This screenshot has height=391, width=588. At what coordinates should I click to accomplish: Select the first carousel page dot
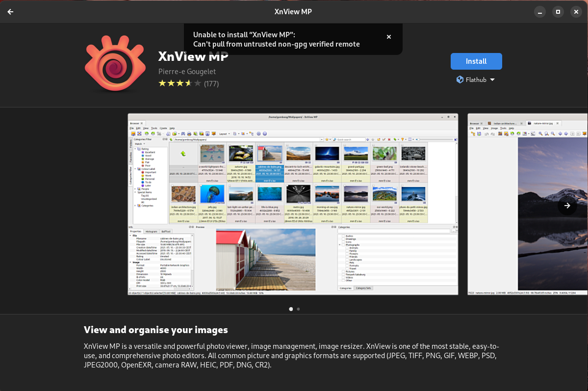coord(291,309)
